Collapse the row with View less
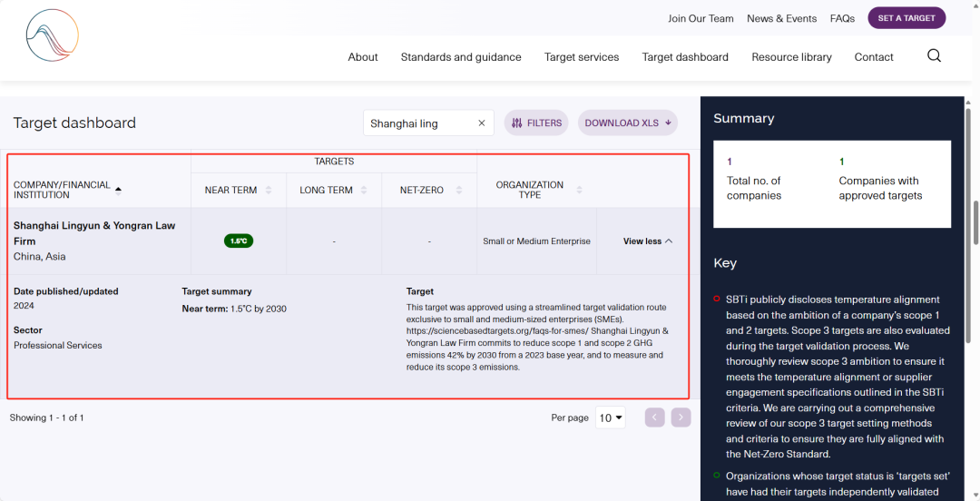 pyautogui.click(x=648, y=241)
